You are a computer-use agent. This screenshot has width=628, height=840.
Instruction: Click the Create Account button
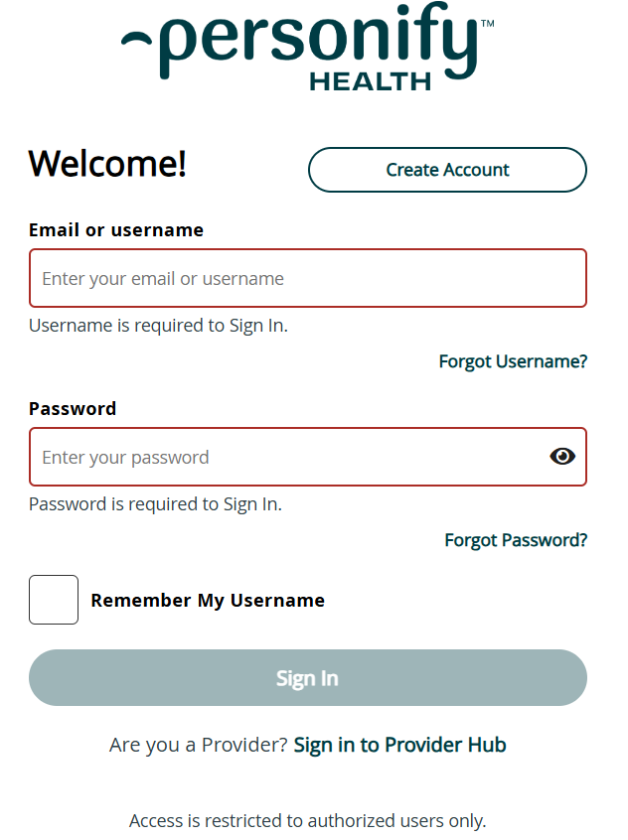pyautogui.click(x=447, y=170)
